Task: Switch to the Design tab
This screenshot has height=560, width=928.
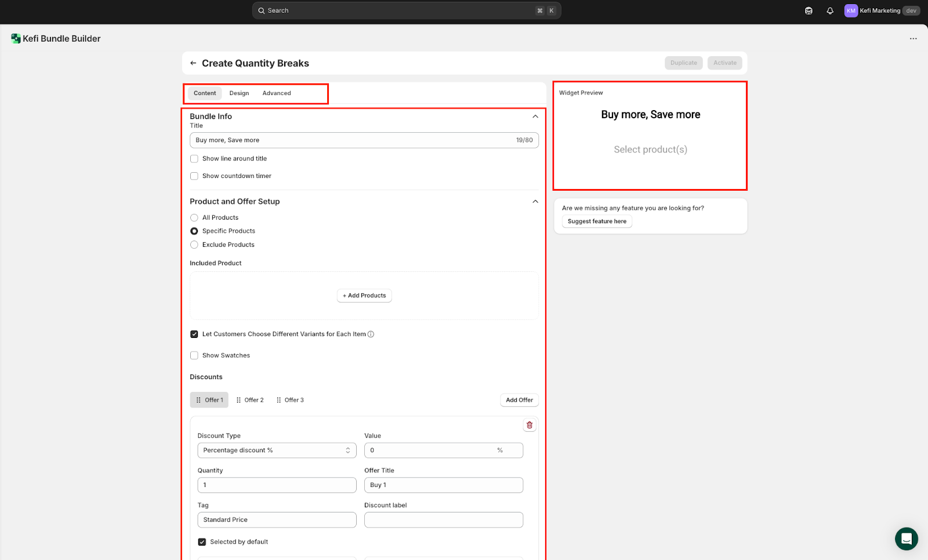Action: click(239, 93)
